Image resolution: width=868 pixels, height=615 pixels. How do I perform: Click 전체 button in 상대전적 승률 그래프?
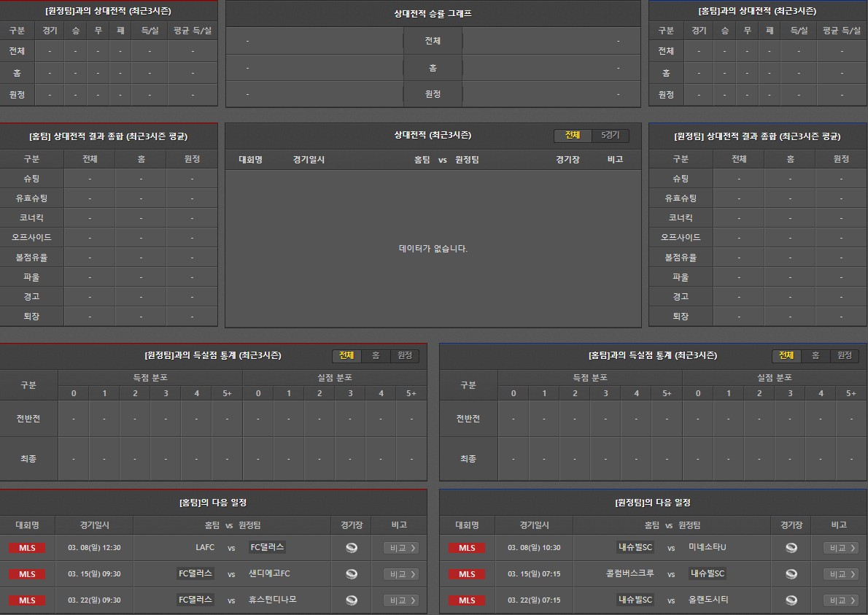[433, 41]
